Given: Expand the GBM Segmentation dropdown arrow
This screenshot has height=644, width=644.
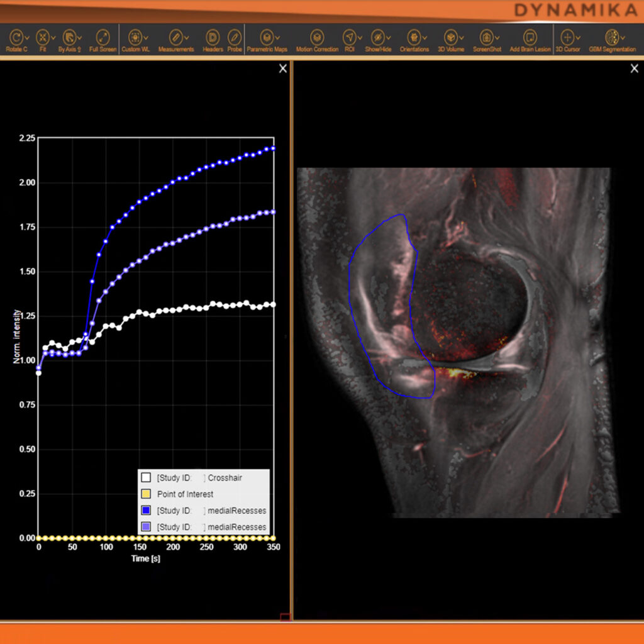Looking at the screenshot, I should pyautogui.click(x=621, y=38).
